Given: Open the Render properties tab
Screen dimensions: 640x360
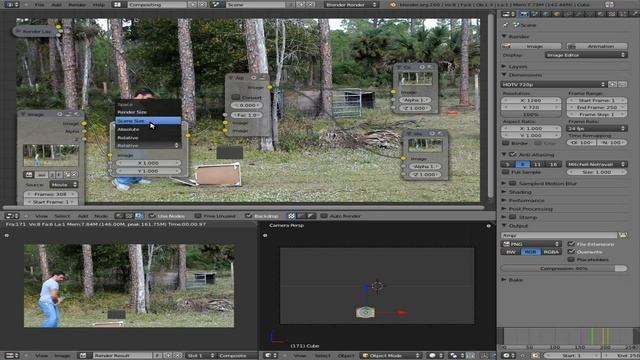Looking at the screenshot, I should [524, 14].
